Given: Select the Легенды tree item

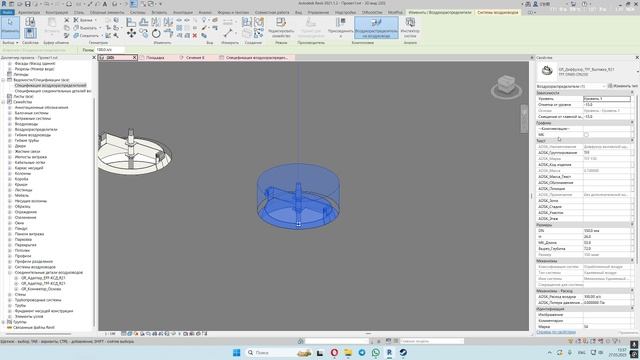Looking at the screenshot, I should [21, 75].
